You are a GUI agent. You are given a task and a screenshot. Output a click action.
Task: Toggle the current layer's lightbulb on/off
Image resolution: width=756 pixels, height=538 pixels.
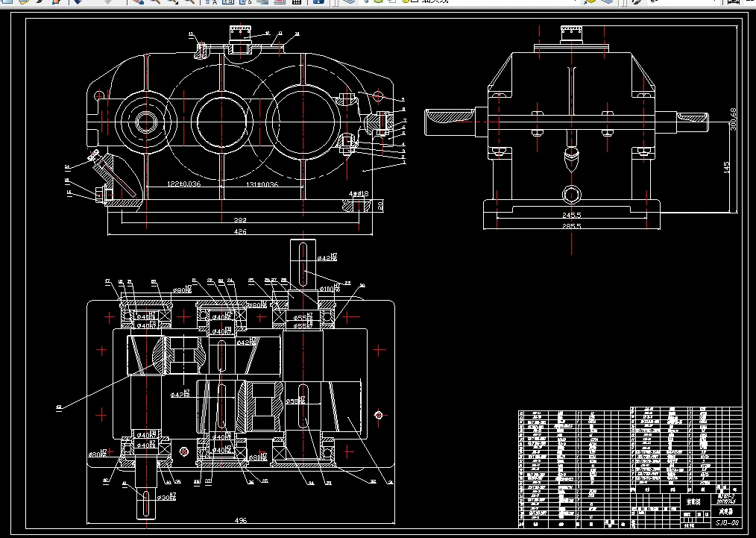click(x=367, y=2)
